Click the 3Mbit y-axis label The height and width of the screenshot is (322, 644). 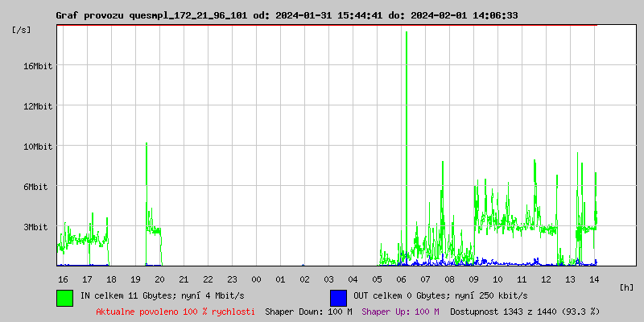[37, 227]
